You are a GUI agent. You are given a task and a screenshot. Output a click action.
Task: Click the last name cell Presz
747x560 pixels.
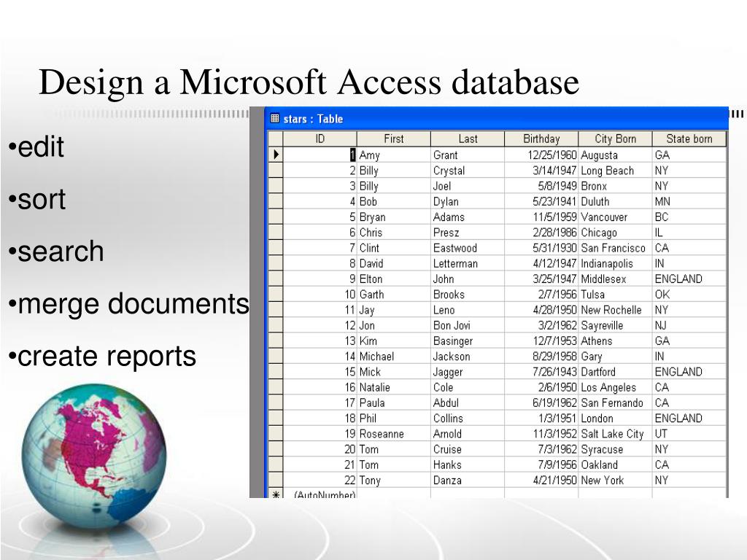[x=468, y=233]
